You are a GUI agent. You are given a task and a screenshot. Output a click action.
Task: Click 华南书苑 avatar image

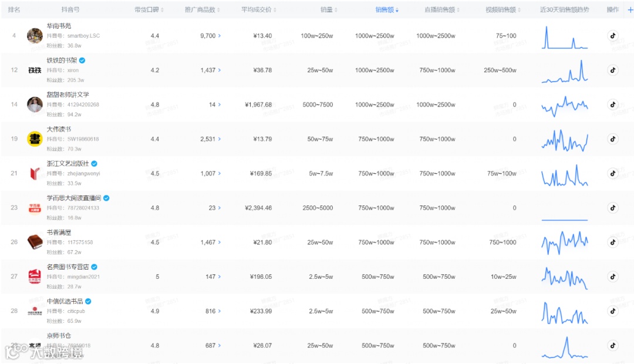(x=35, y=36)
